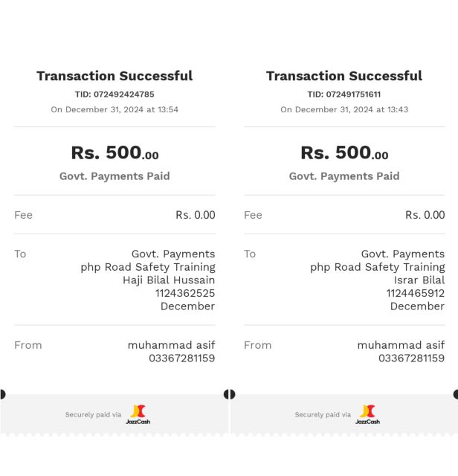Select recipient name Haji Bilal Hussain
458x476 pixels.
coord(169,280)
